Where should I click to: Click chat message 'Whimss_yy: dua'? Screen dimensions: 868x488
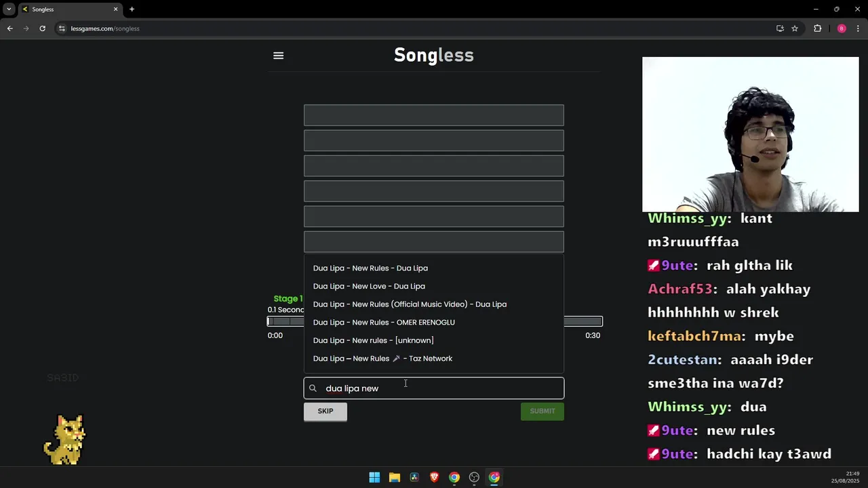707,407
